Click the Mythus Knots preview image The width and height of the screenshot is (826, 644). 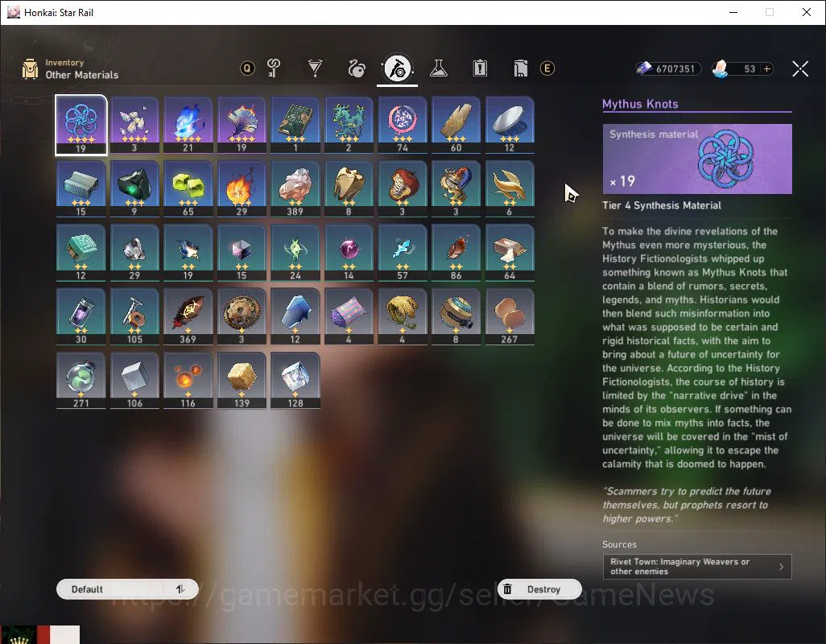697,159
